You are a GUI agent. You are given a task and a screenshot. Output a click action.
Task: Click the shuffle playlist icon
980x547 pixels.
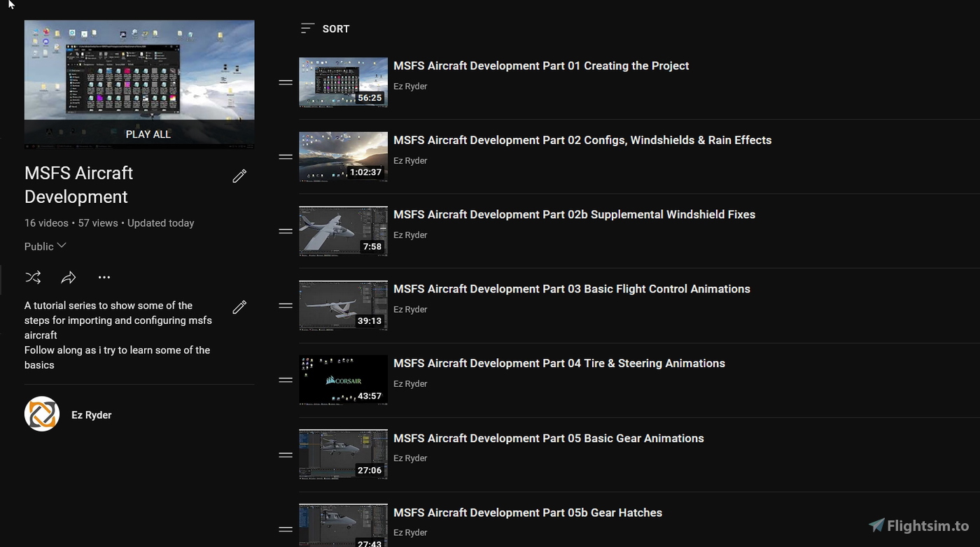pos(33,277)
